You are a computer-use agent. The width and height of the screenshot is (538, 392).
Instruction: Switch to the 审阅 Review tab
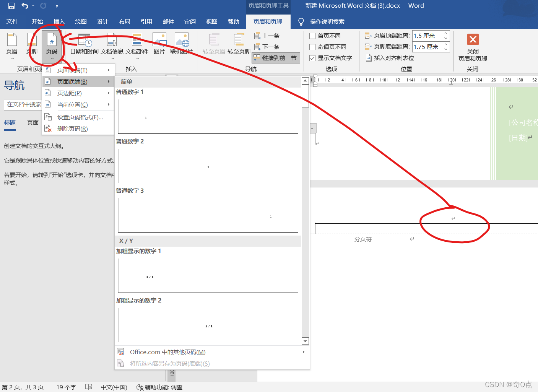point(190,21)
